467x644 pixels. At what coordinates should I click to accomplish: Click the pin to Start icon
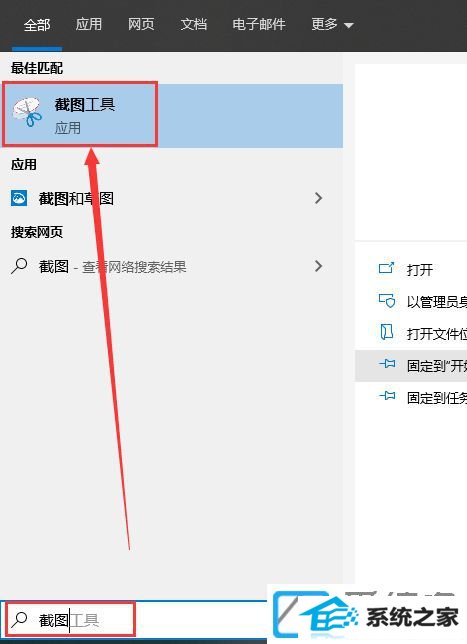pos(387,364)
